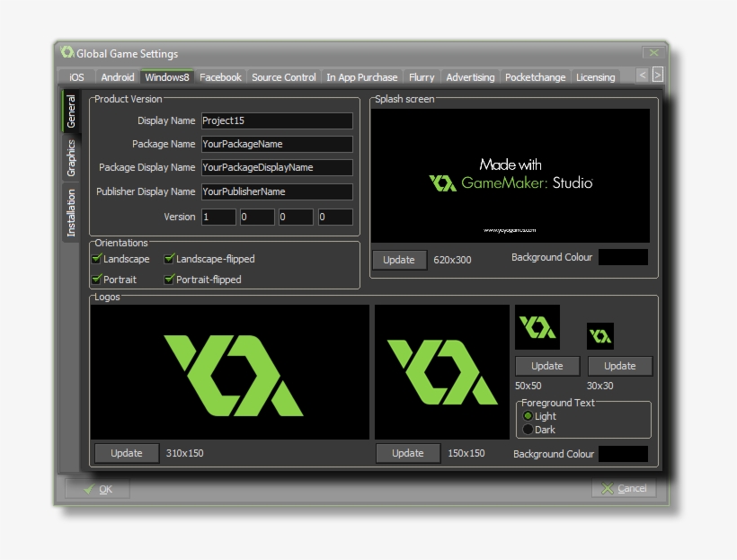The image size is (737, 560).
Task: Open the Source Control tab
Action: pyautogui.click(x=283, y=77)
